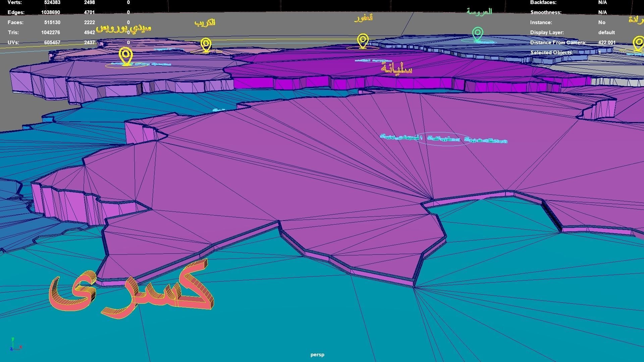Image resolution: width=644 pixels, height=362 pixels.
Task: Select the yellow pin under الكريب label
Action: [206, 45]
